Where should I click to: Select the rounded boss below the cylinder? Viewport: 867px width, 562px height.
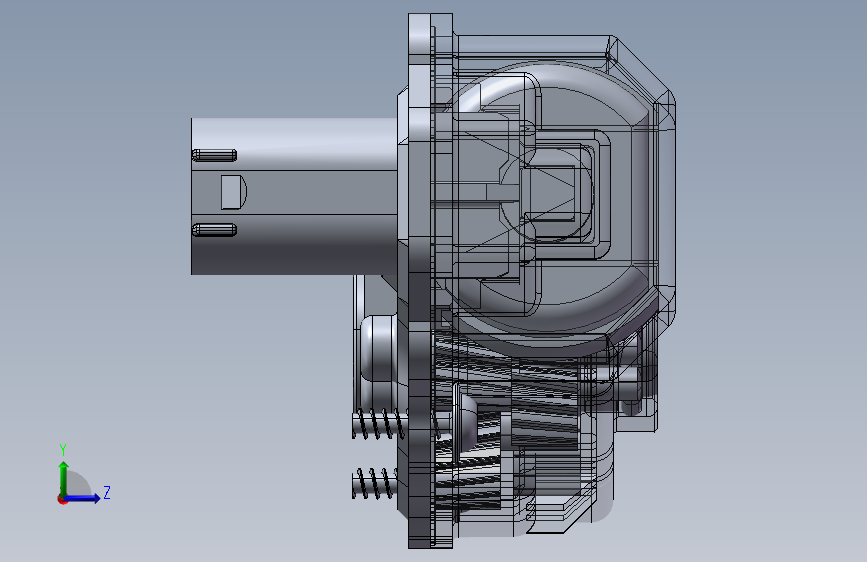(x=379, y=348)
